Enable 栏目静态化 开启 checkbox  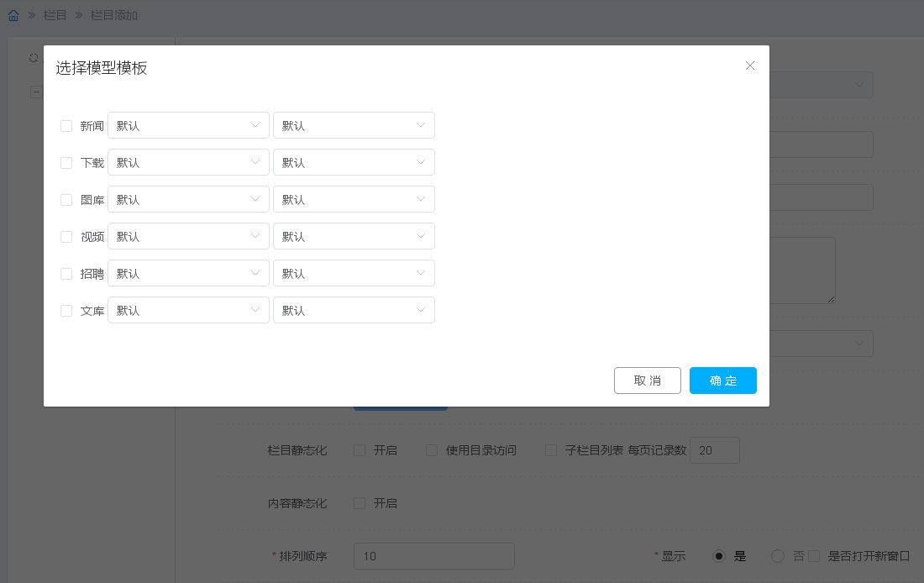click(x=360, y=450)
